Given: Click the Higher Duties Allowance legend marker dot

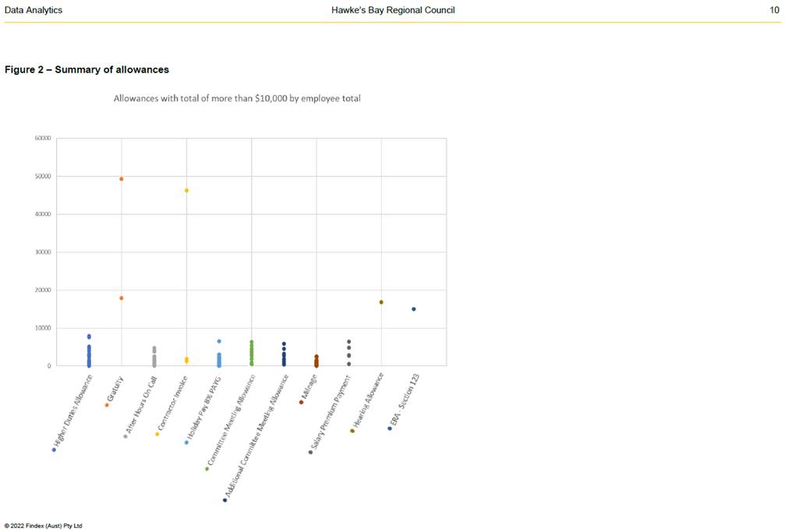Looking at the screenshot, I should coord(54,449).
